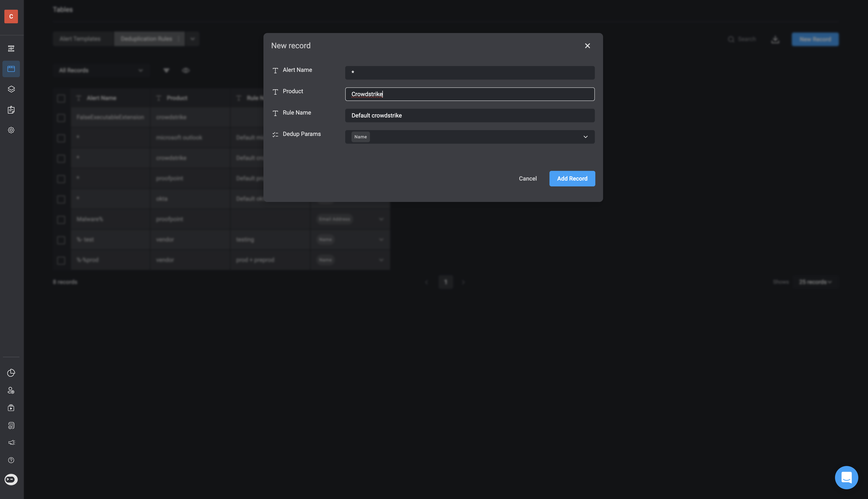Check the okta row checkbox

(61, 199)
